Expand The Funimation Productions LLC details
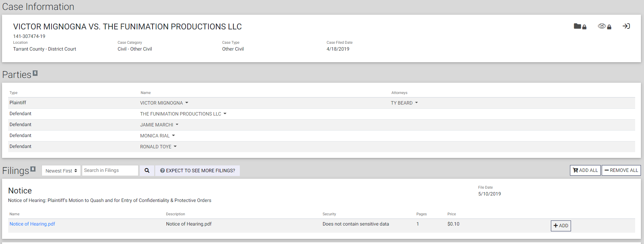 [183, 114]
